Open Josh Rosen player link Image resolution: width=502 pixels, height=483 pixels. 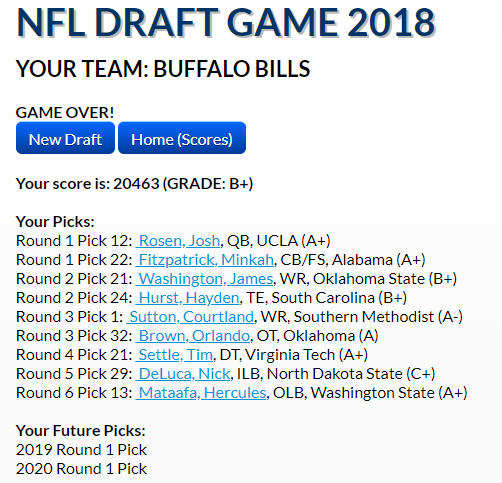click(x=178, y=241)
